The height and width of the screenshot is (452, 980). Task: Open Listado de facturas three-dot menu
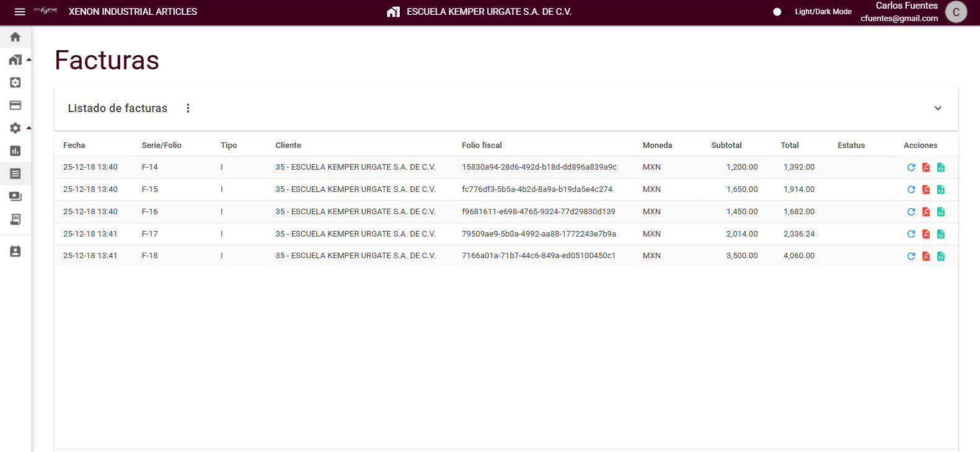[188, 108]
